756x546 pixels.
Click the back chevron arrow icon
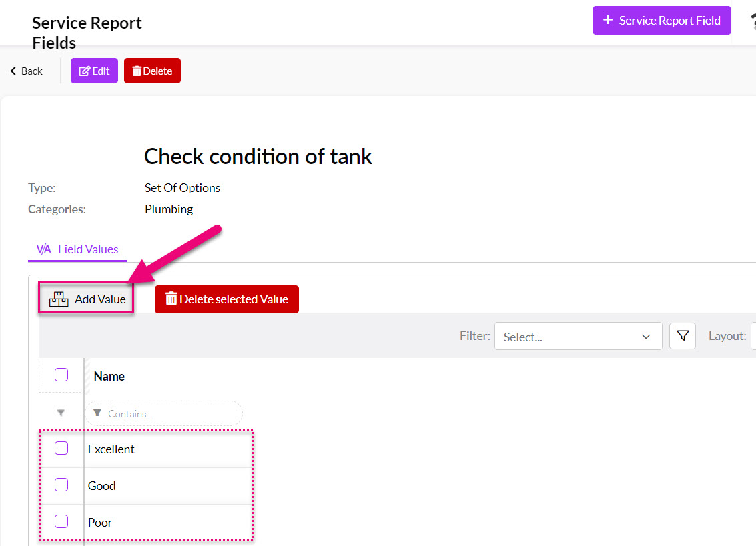pos(13,71)
